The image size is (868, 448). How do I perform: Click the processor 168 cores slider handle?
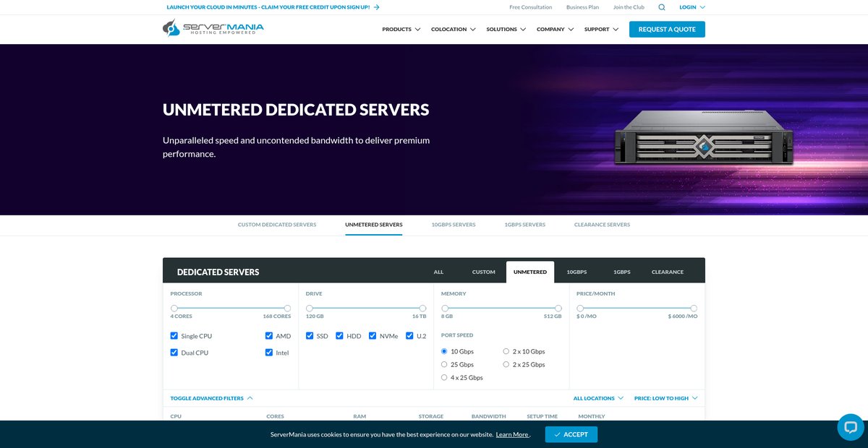tap(287, 309)
